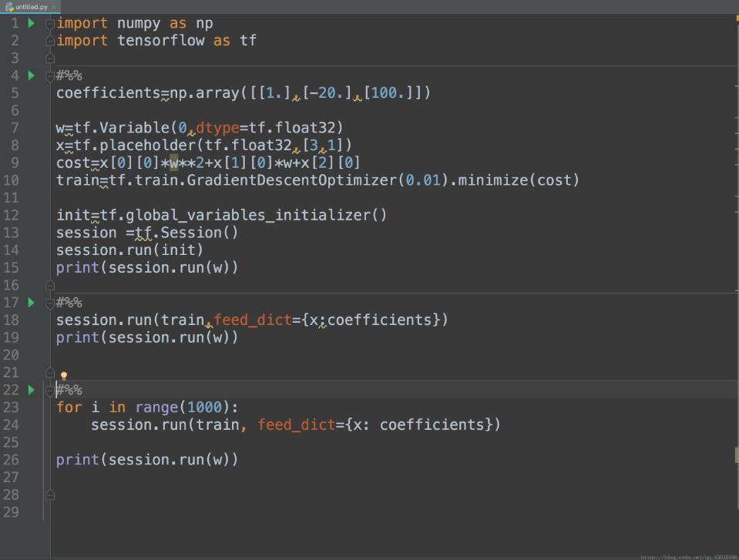Click 'numpy' in the line 1 import

click(139, 24)
